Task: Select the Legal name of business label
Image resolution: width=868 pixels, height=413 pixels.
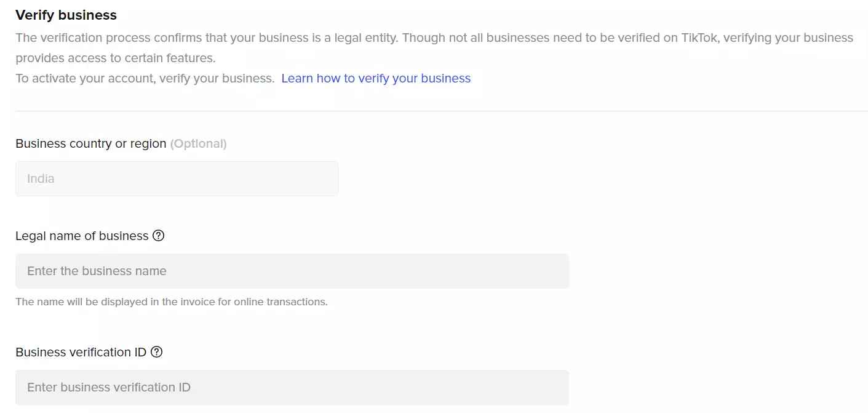Action: point(82,236)
